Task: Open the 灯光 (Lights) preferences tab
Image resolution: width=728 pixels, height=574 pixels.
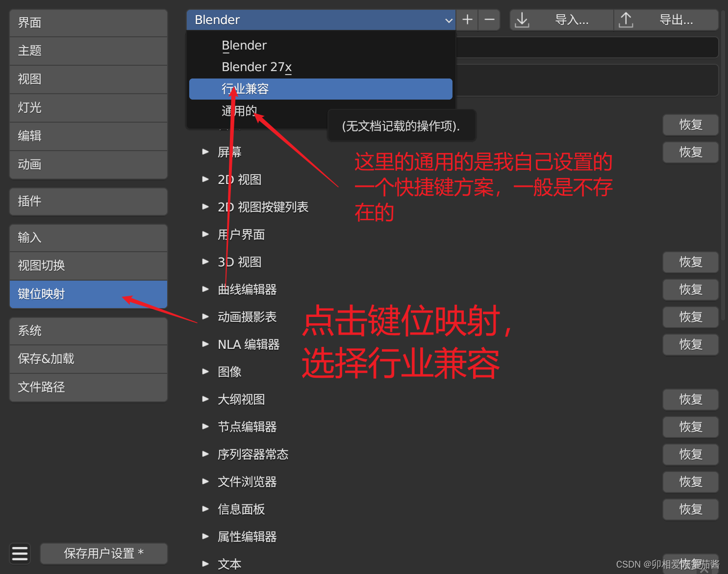Action: tap(89, 108)
